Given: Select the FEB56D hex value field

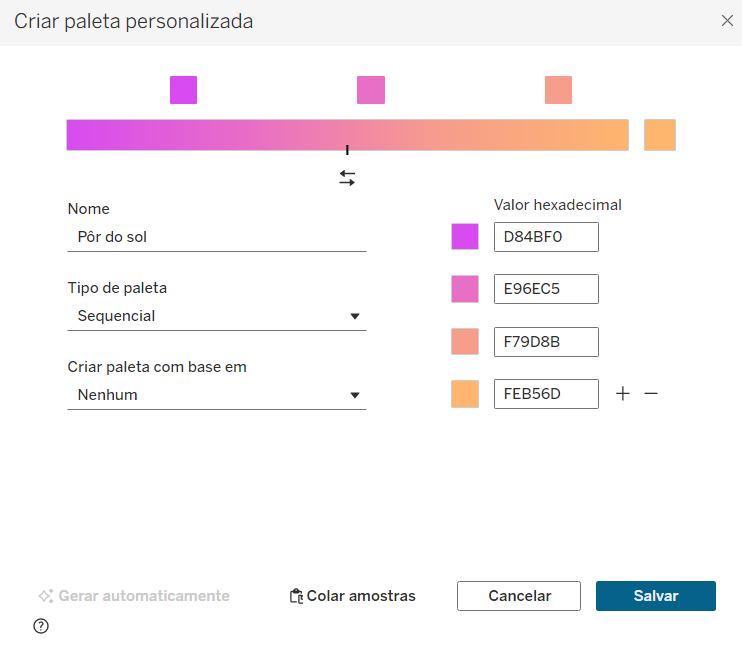Looking at the screenshot, I should (545, 394).
